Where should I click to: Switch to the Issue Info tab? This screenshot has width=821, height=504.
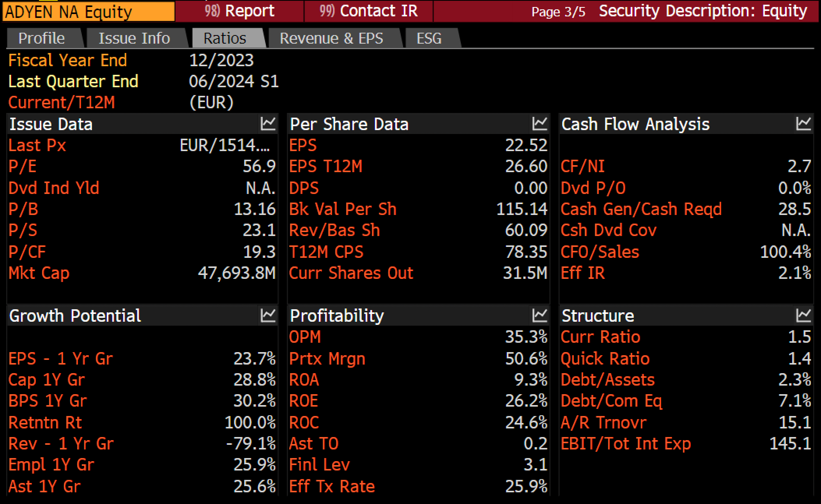coord(134,38)
